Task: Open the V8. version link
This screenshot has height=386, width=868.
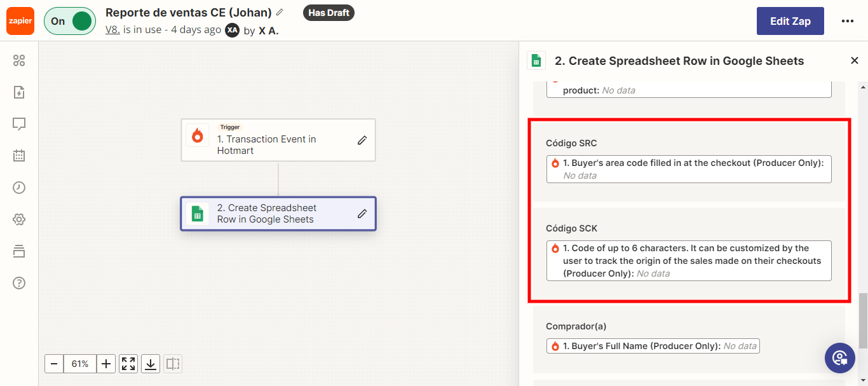Action: click(x=112, y=29)
